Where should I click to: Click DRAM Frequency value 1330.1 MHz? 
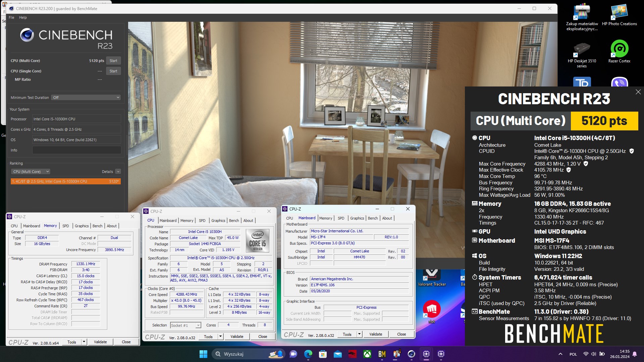pyautogui.click(x=86, y=264)
